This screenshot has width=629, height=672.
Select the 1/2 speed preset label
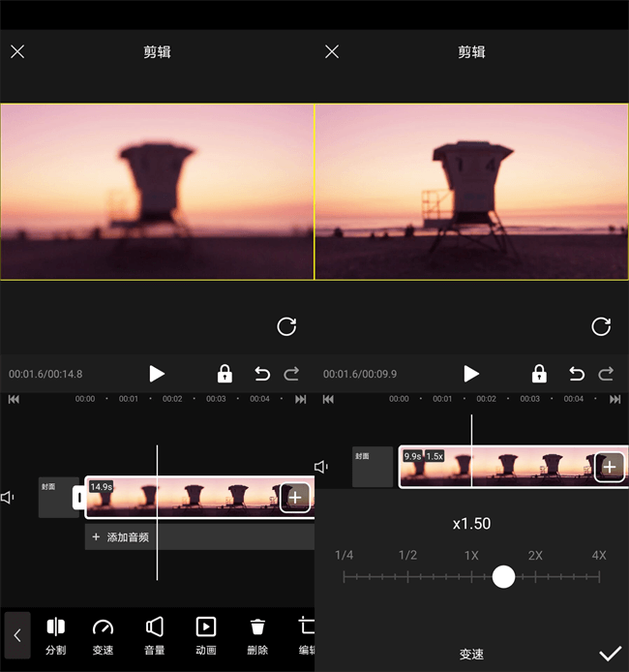407,555
